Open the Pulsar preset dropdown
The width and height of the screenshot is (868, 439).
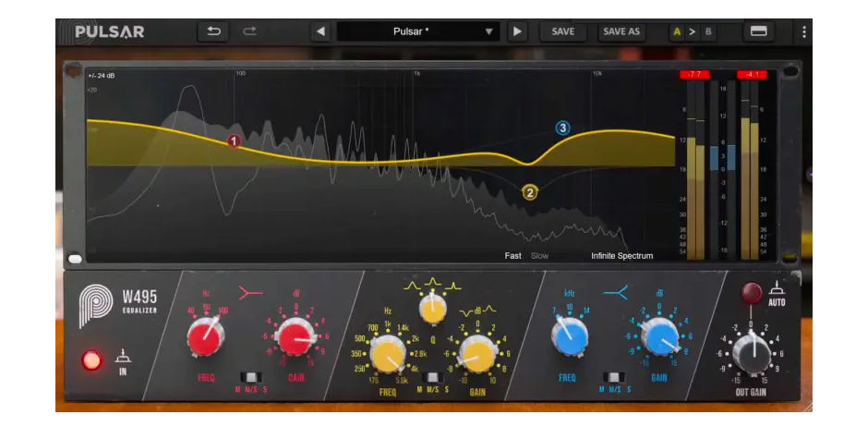click(418, 31)
